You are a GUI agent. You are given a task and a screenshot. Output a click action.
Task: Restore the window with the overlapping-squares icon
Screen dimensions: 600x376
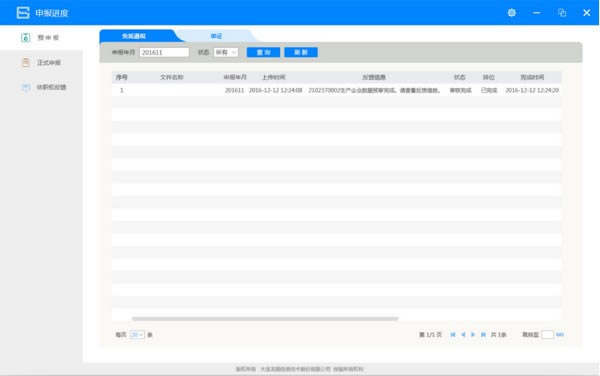tap(562, 13)
